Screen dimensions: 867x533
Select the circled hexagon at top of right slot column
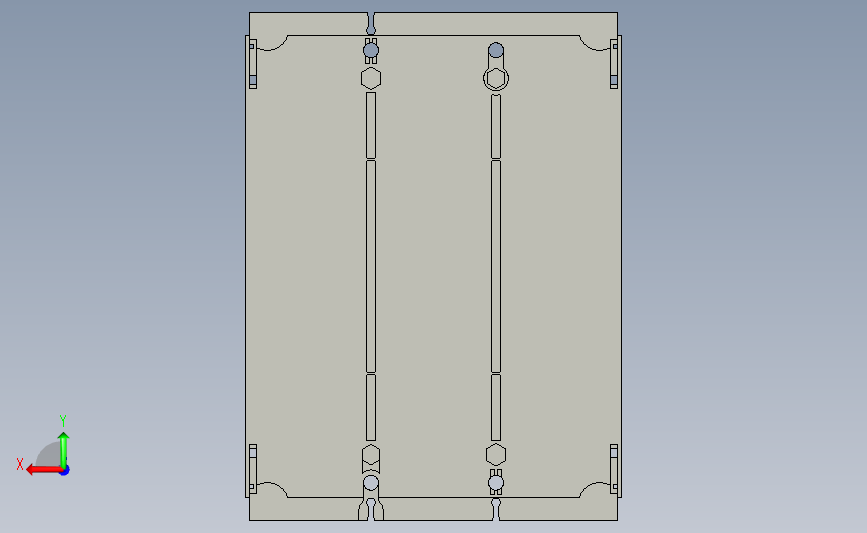click(496, 79)
